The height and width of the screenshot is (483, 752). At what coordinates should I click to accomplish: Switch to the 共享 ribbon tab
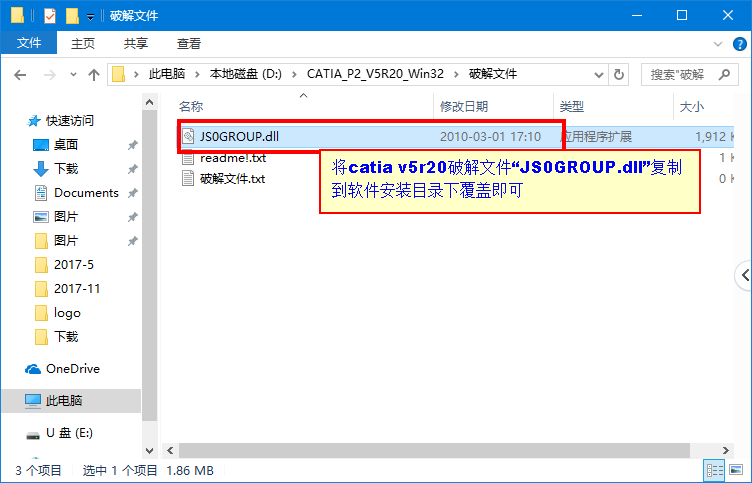[136, 44]
